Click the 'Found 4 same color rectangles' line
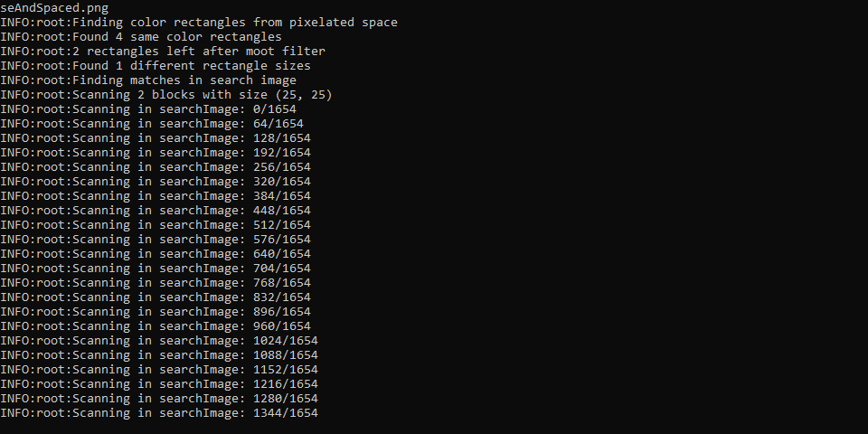 tap(141, 36)
